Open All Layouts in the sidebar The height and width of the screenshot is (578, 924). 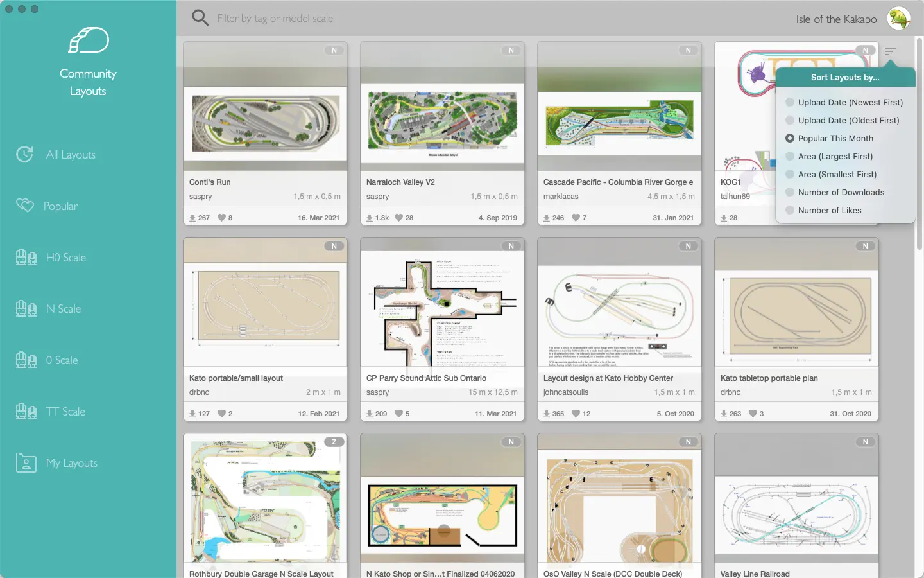pos(71,155)
